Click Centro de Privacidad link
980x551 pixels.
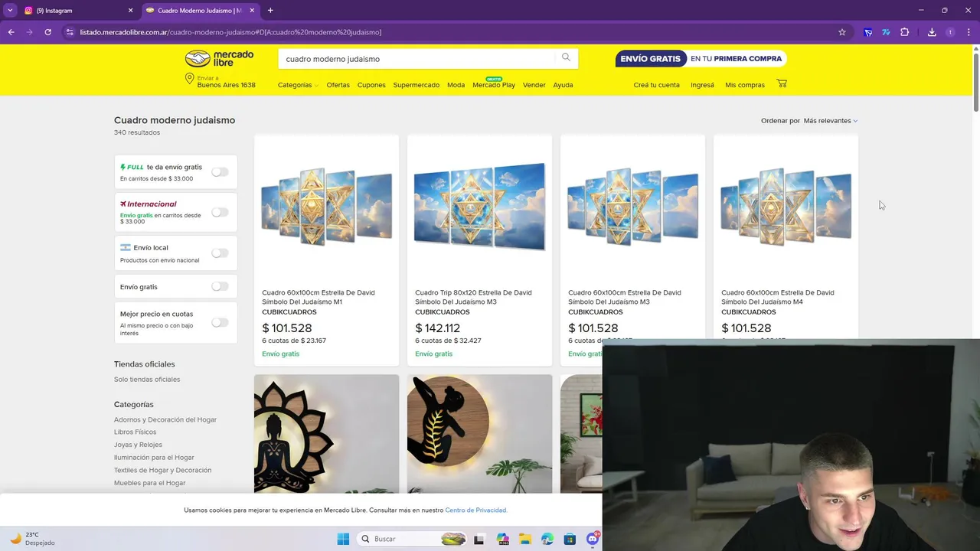pyautogui.click(x=475, y=510)
